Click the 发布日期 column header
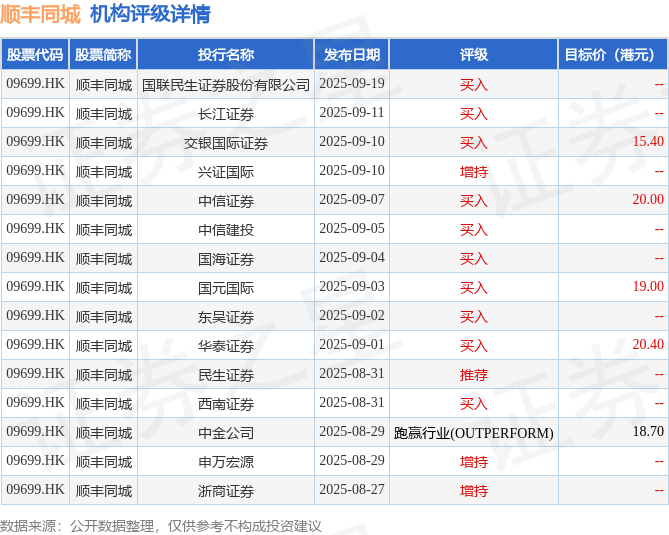This screenshot has width=669, height=535. (x=352, y=54)
